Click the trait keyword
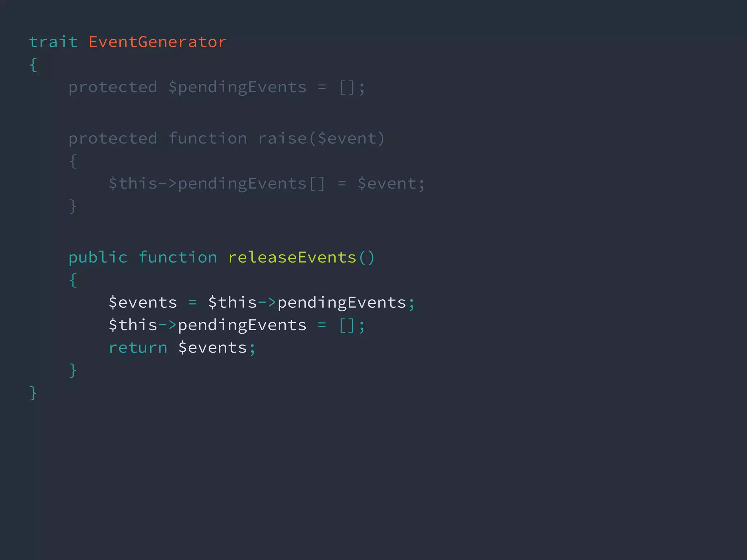The image size is (747, 560). click(53, 42)
